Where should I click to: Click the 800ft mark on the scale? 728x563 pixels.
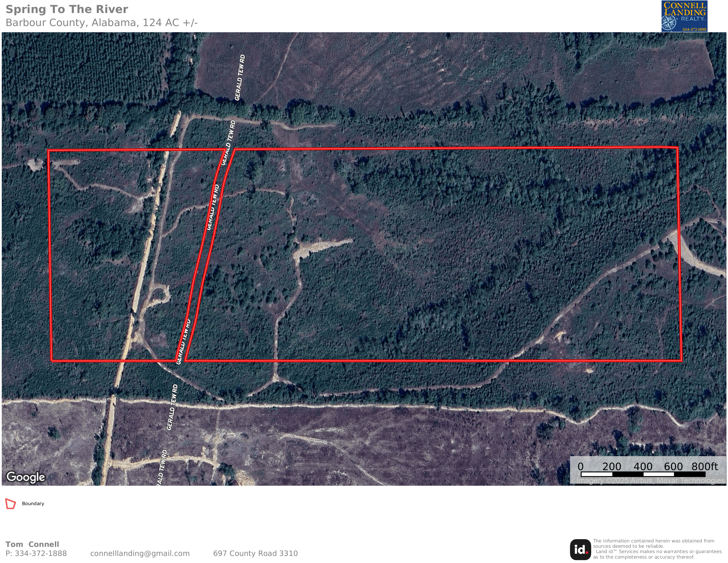click(x=704, y=466)
